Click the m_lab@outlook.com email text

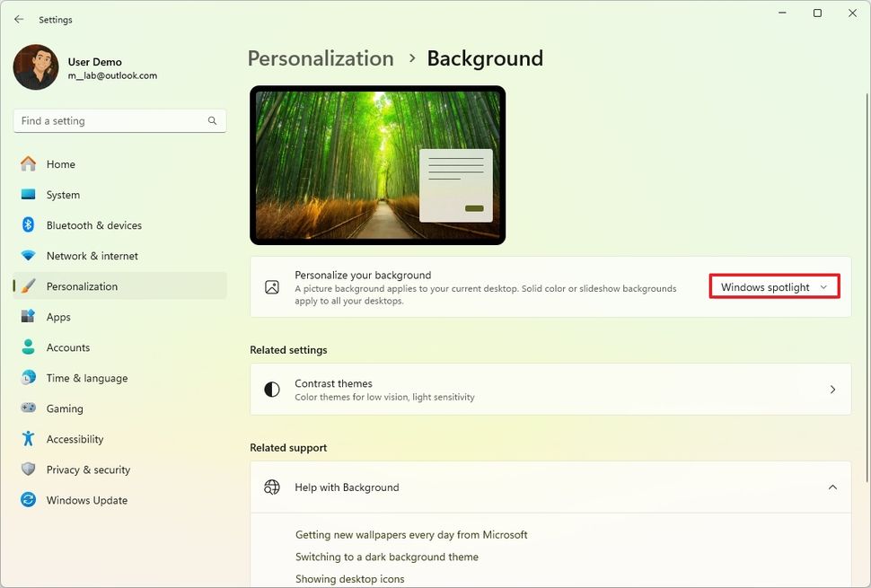click(112, 75)
